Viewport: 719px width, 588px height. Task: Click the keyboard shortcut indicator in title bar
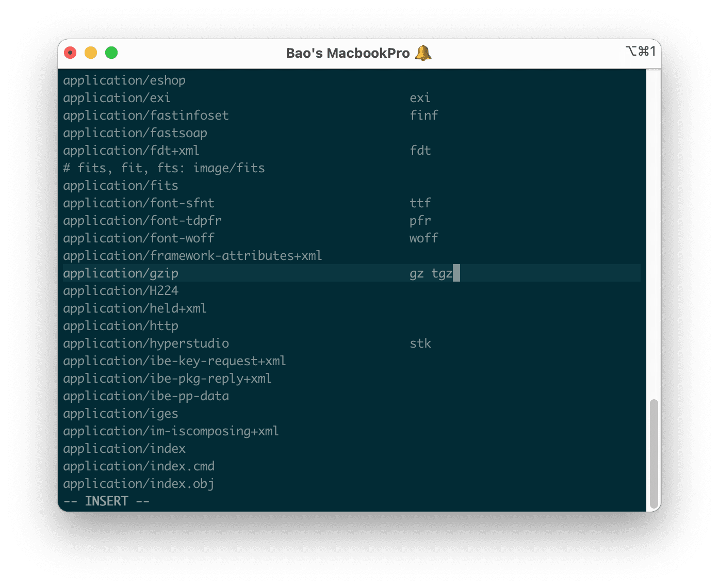coord(640,51)
